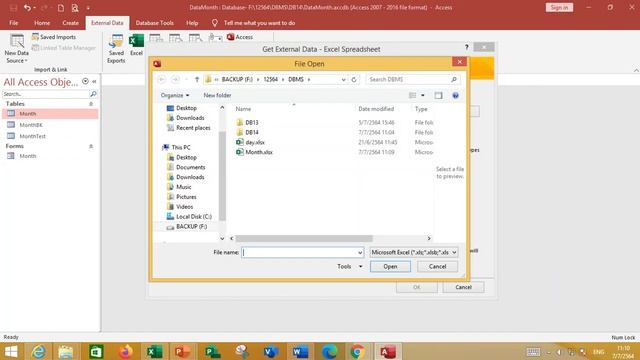Open the All Access Objects pane menu arrow

(x=85, y=81)
